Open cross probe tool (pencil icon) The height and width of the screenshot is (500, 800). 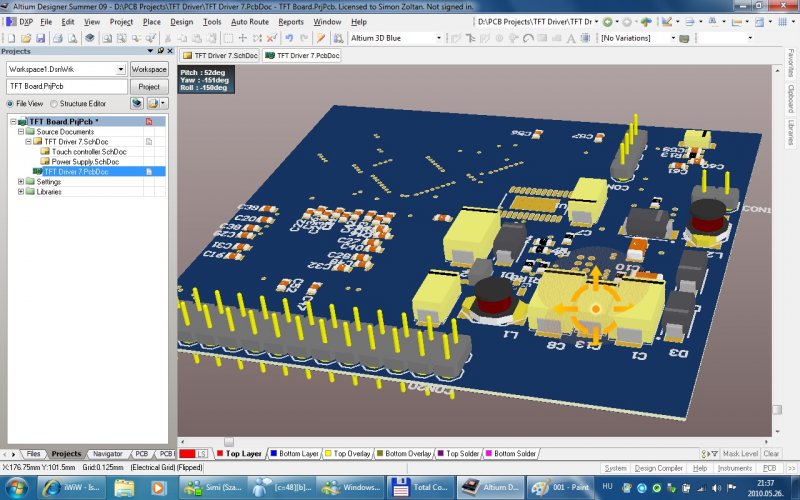point(321,38)
